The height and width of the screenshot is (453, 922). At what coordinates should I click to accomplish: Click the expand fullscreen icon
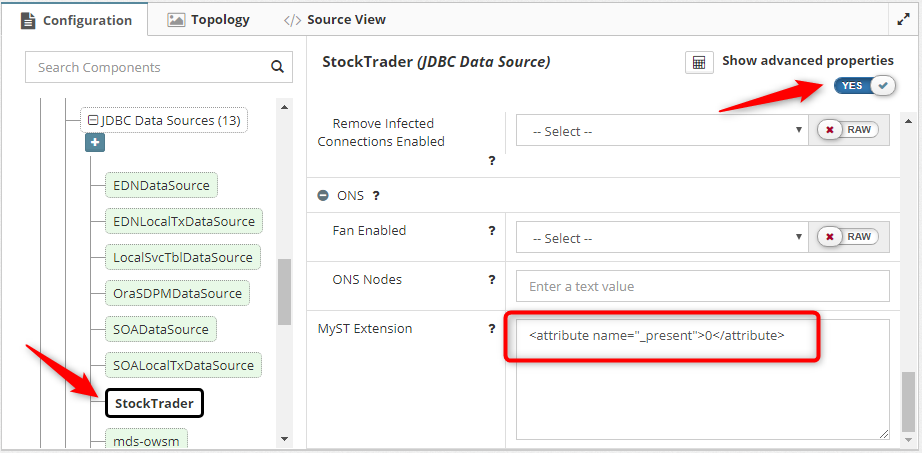pos(903,19)
